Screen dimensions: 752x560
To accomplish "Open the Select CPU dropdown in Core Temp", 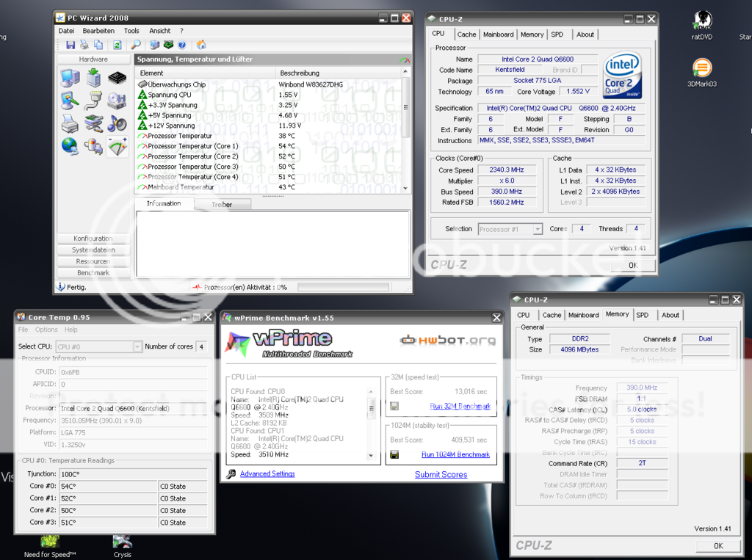I will pyautogui.click(x=99, y=346).
